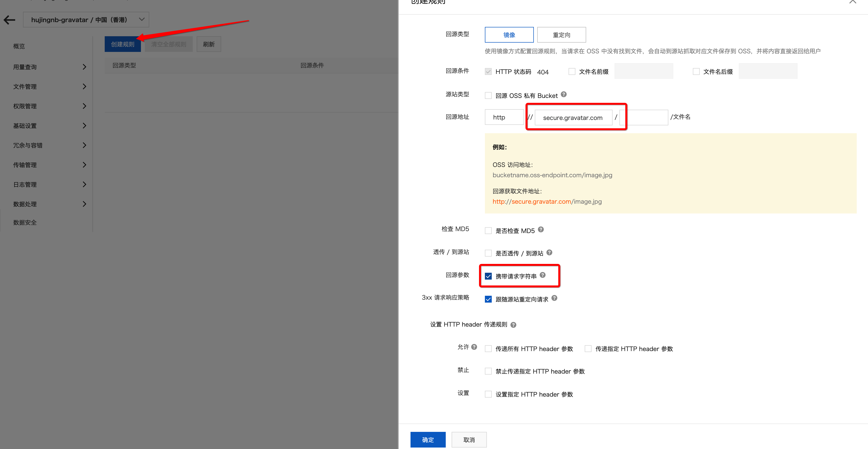Image resolution: width=868 pixels, height=449 pixels.
Task: Click help icon beside 携带请求字符串
Action: click(543, 275)
